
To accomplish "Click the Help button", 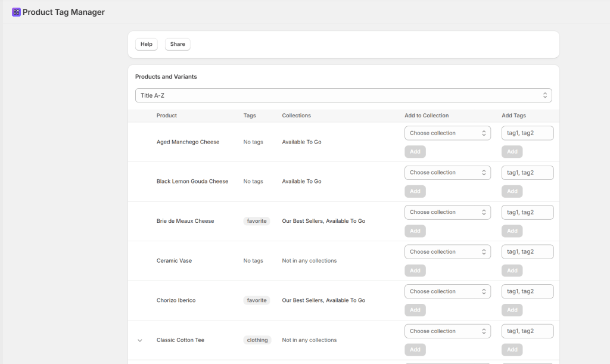I will click(147, 44).
